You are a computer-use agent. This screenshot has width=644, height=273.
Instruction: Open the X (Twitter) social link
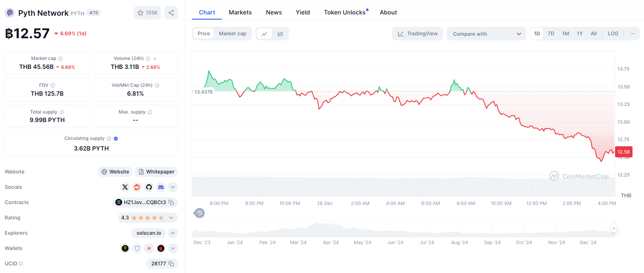pyautogui.click(x=125, y=187)
